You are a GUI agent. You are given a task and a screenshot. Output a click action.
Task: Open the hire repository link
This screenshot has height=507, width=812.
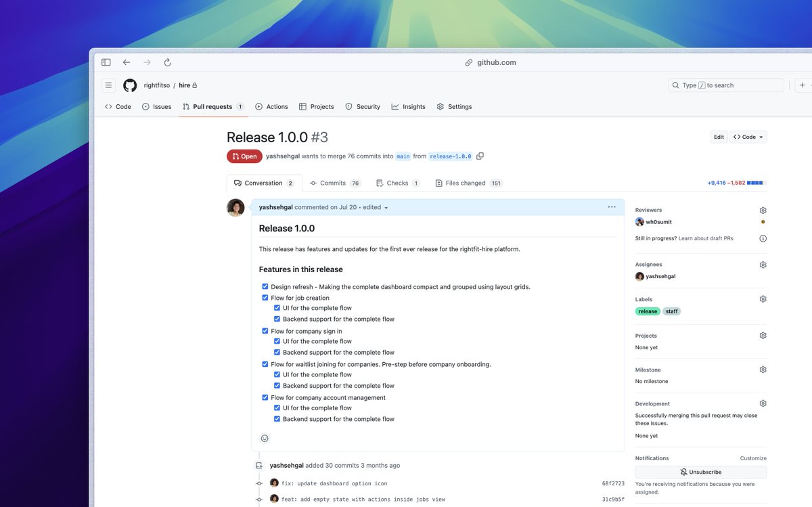coord(184,86)
